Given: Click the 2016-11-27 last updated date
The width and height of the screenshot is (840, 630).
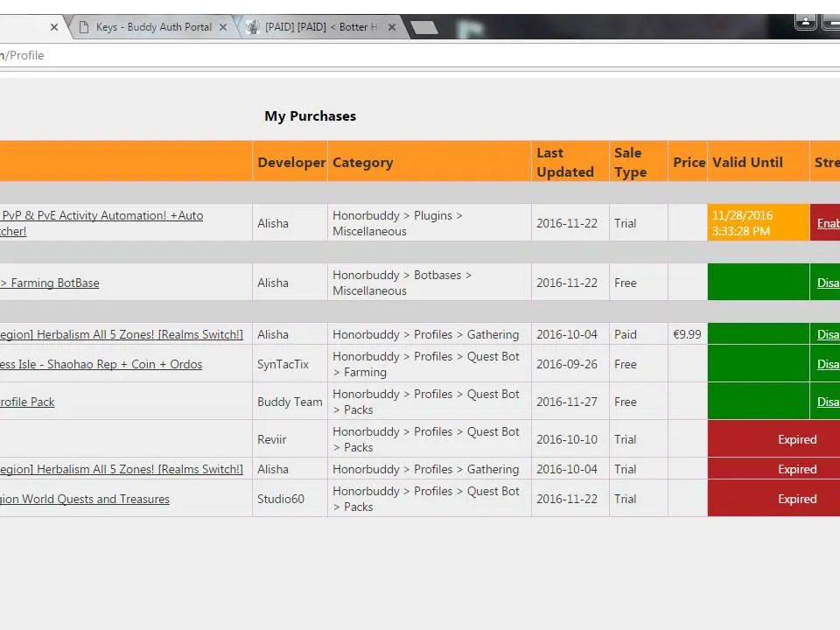Looking at the screenshot, I should [x=567, y=402].
